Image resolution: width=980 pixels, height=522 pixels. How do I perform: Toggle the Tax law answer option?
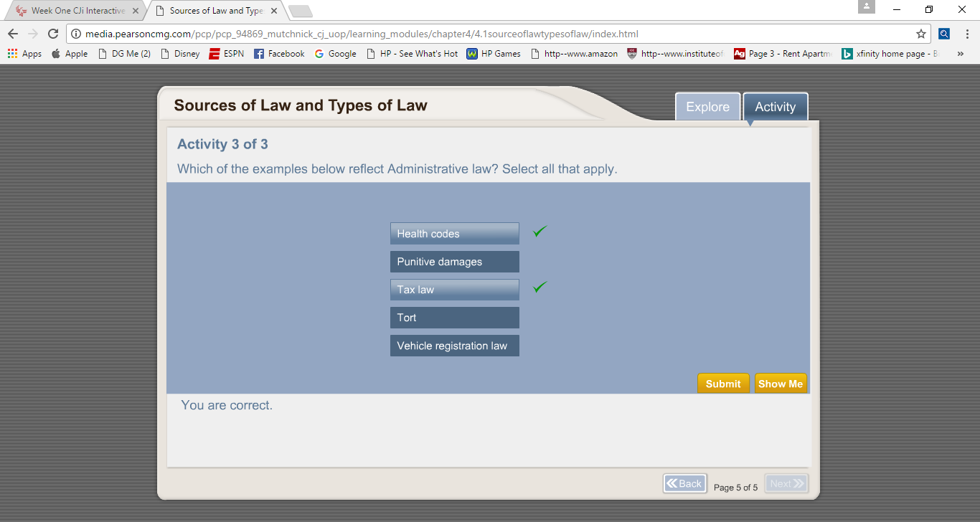pos(454,290)
